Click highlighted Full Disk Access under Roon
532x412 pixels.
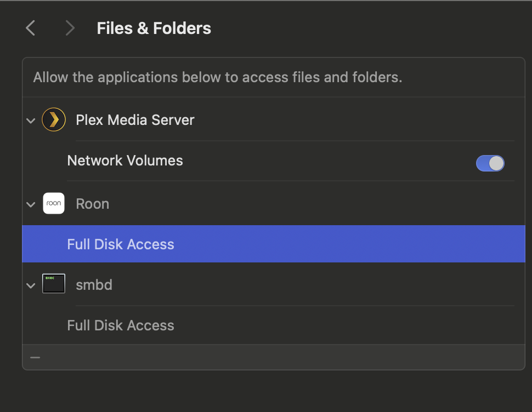point(274,244)
